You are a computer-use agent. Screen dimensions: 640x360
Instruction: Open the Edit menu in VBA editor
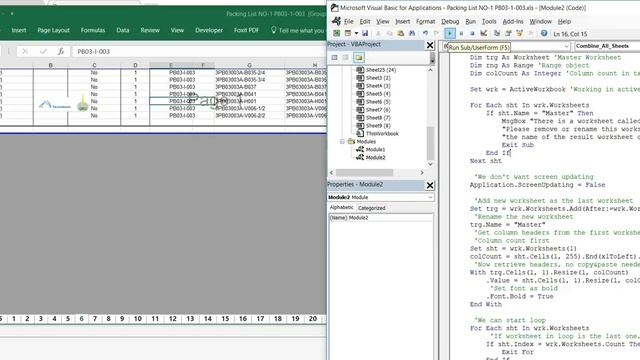364,22
